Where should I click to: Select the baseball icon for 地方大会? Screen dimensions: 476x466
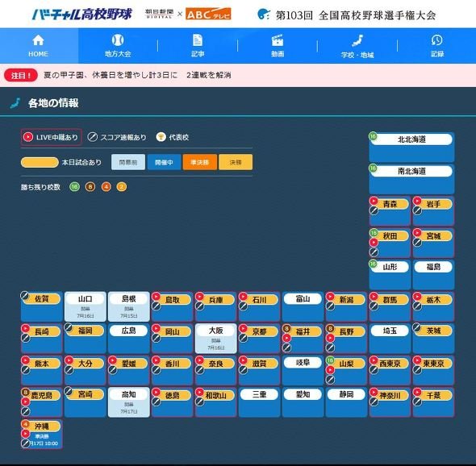coord(118,40)
